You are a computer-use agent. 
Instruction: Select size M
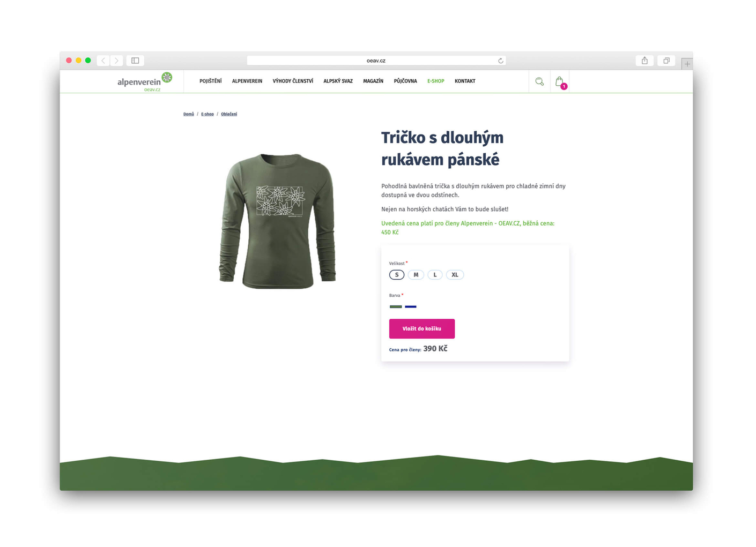pos(416,275)
